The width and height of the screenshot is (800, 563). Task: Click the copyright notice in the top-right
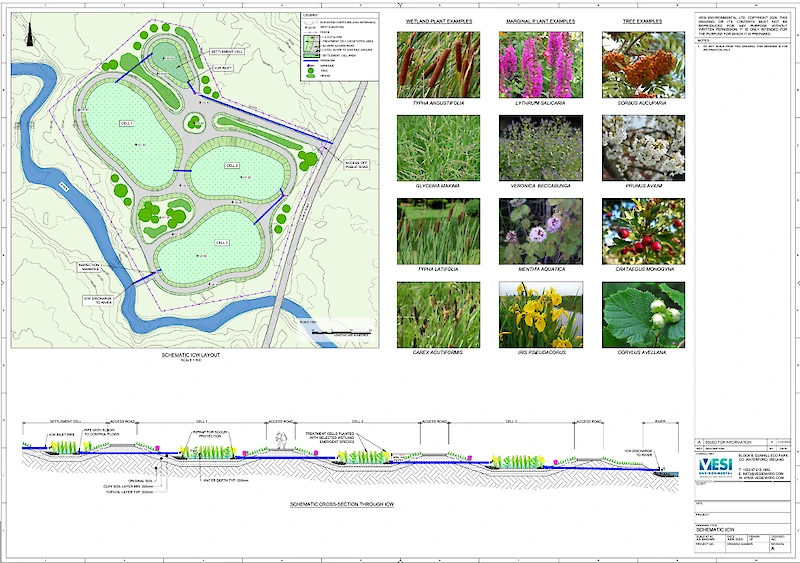(x=743, y=26)
